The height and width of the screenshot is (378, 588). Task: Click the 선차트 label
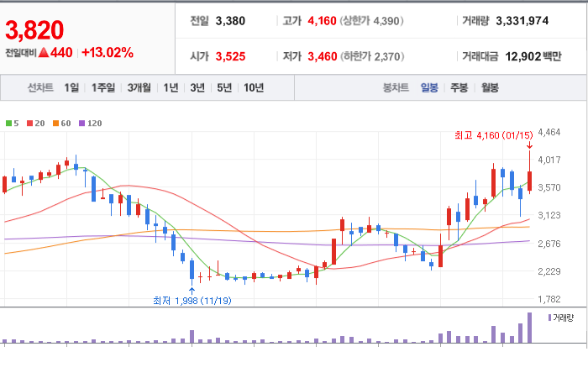40,87
